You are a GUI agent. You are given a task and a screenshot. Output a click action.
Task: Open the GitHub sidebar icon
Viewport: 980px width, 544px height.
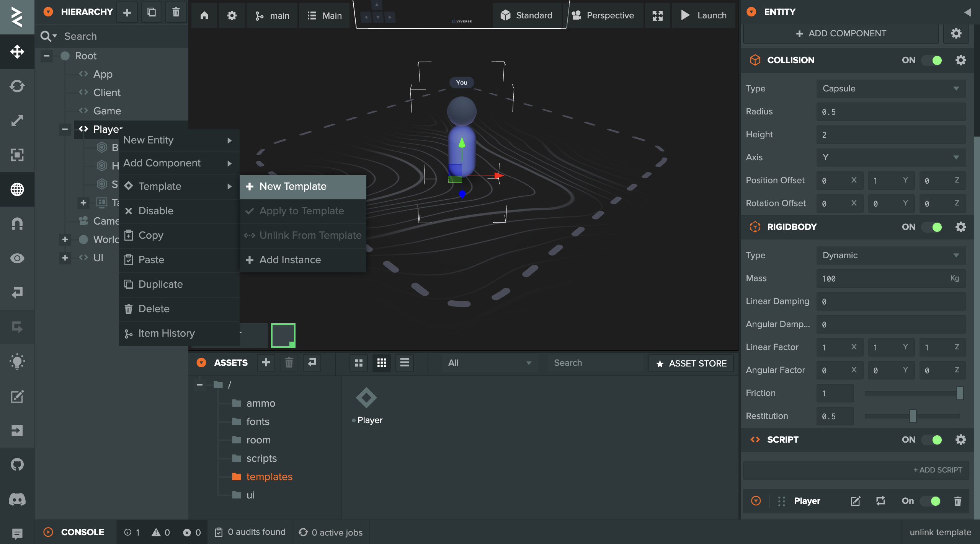coord(17,465)
